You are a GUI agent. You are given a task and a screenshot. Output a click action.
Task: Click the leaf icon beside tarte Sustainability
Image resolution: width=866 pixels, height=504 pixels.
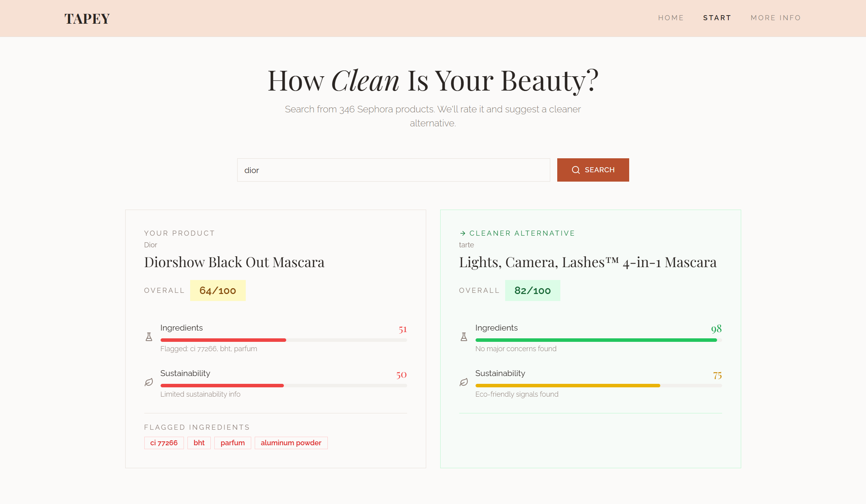coord(464,382)
